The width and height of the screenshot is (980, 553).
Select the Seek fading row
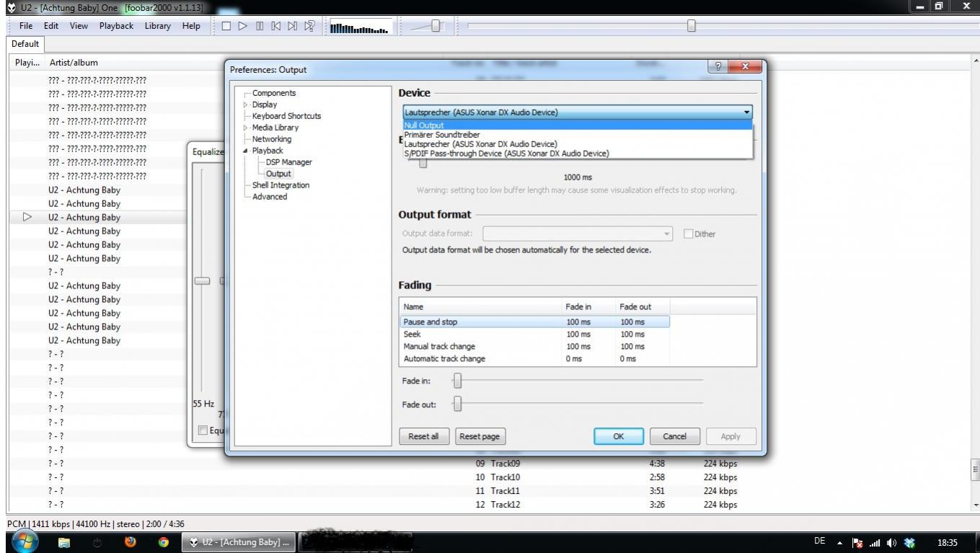534,335
